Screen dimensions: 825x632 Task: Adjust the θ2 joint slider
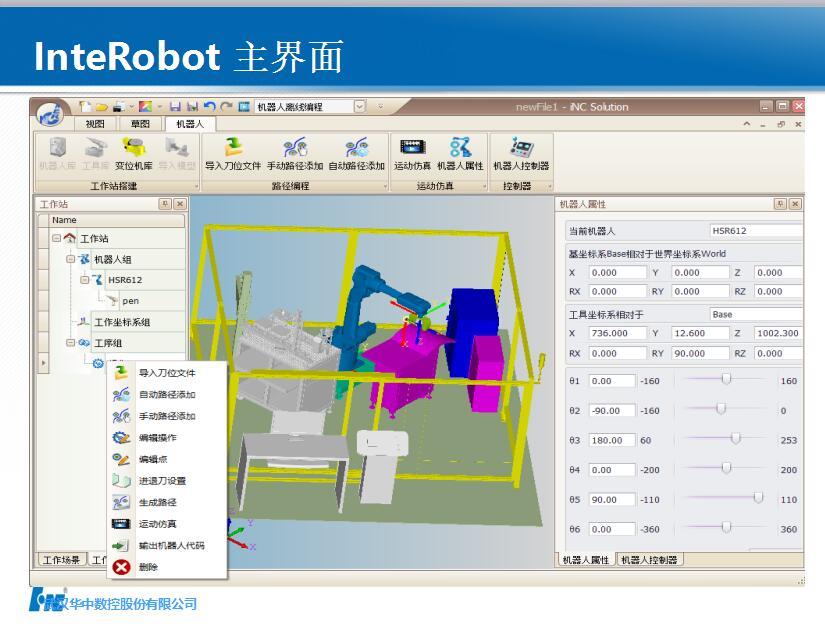(721, 408)
